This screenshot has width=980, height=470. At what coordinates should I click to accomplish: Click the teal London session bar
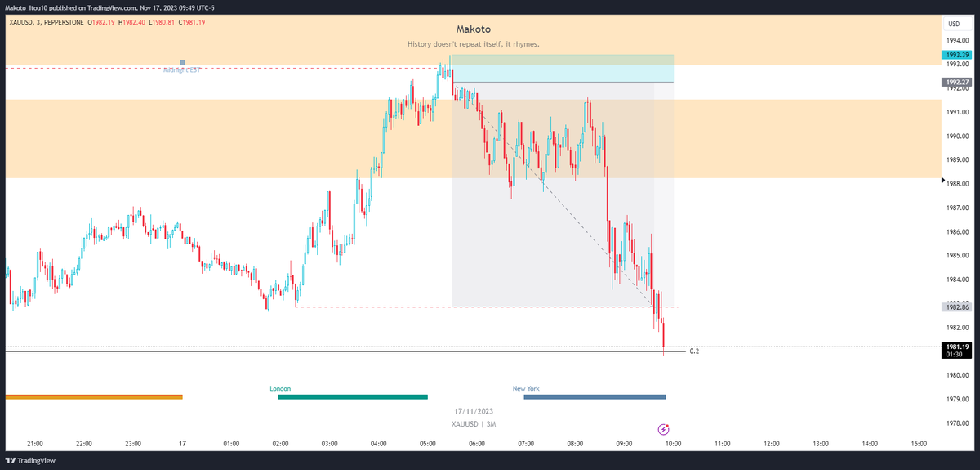pyautogui.click(x=353, y=397)
